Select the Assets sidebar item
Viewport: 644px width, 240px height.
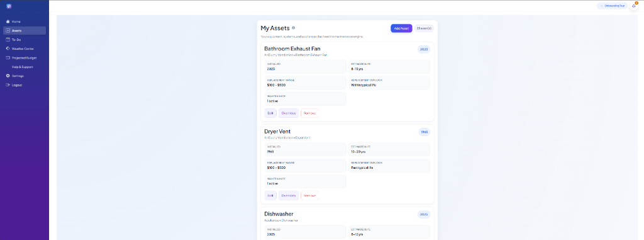coord(25,30)
